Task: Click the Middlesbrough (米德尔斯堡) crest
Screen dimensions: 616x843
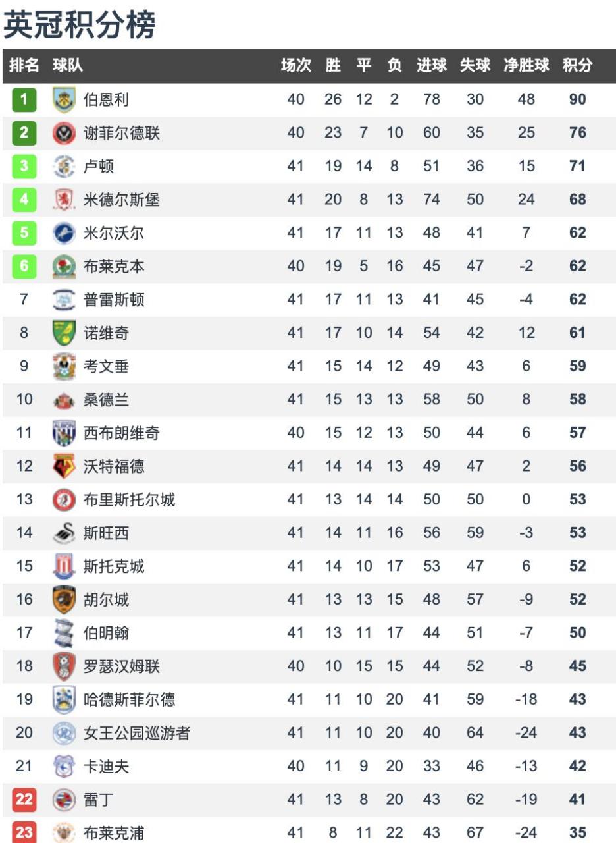Action: coord(64,200)
